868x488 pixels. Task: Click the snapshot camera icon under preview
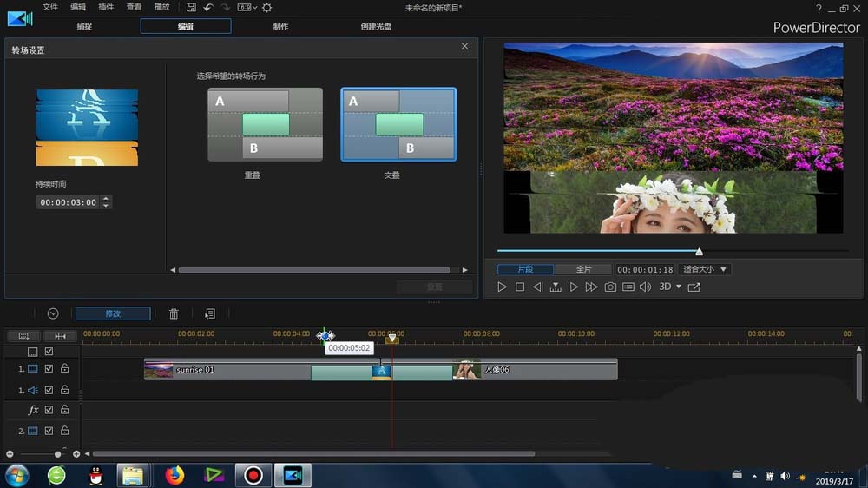pyautogui.click(x=610, y=287)
